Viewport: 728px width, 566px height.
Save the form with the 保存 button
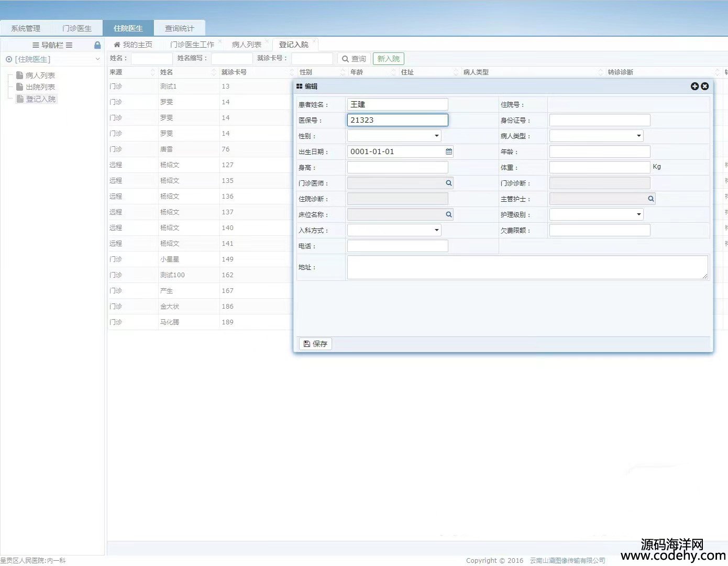pos(316,344)
